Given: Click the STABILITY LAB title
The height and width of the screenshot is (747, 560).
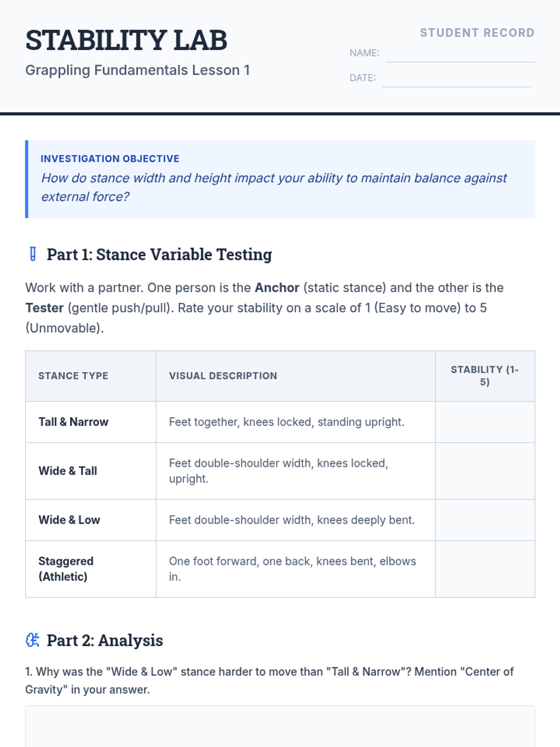Looking at the screenshot, I should tap(126, 40).
